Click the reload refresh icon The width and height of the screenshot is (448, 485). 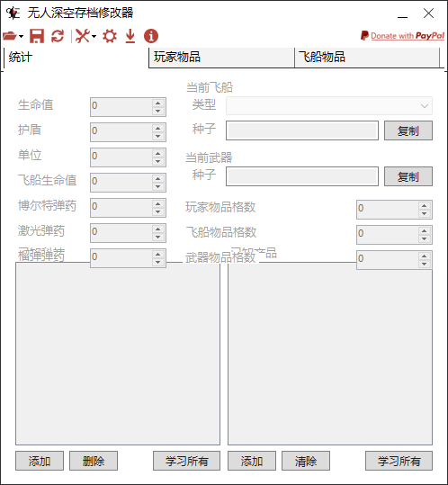pos(58,36)
